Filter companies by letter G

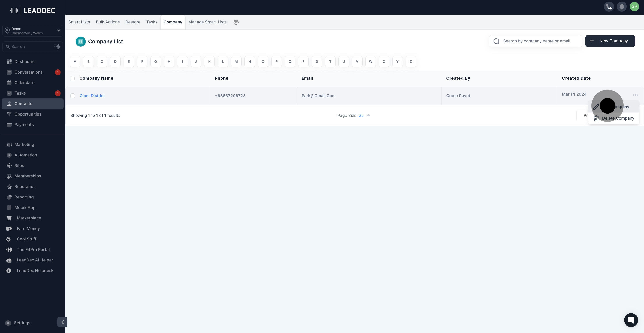[156, 62]
